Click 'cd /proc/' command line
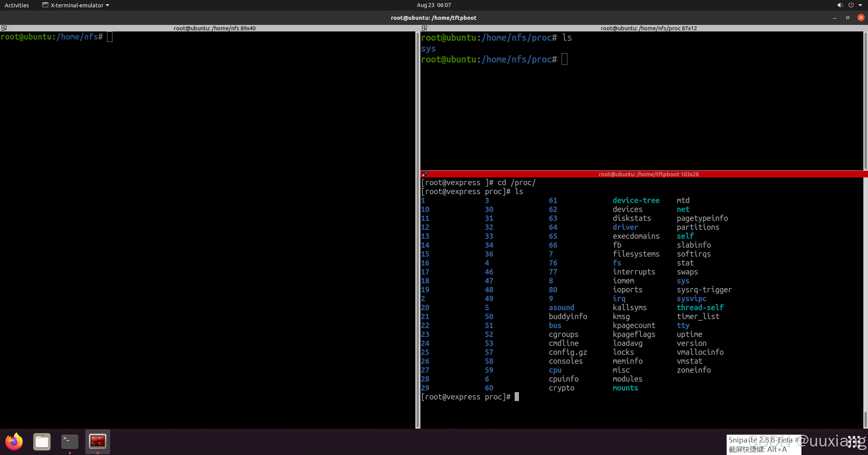Screen dimensions: 868x455 coord(517,182)
